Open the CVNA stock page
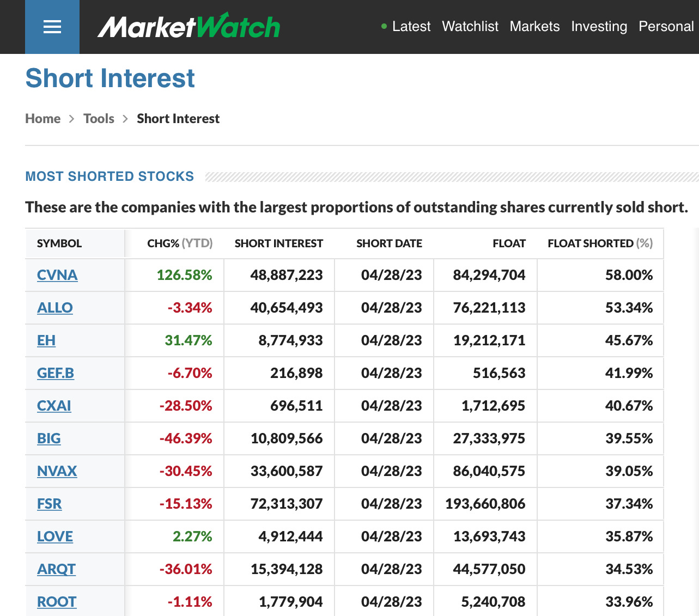Image resolution: width=699 pixels, height=616 pixels. [57, 275]
